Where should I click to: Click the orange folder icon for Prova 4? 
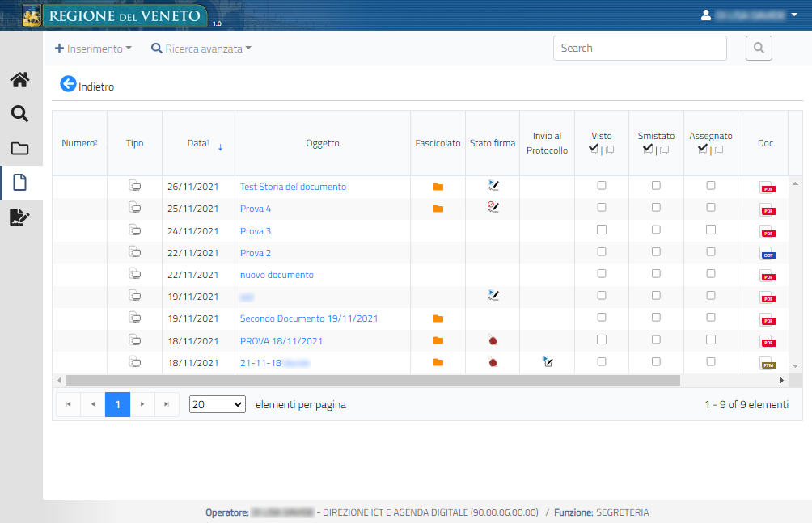[x=438, y=209]
